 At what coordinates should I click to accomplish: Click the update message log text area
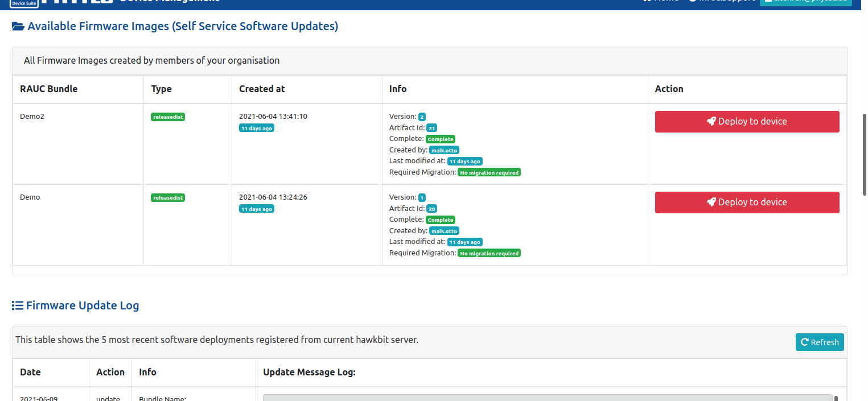pos(548,398)
